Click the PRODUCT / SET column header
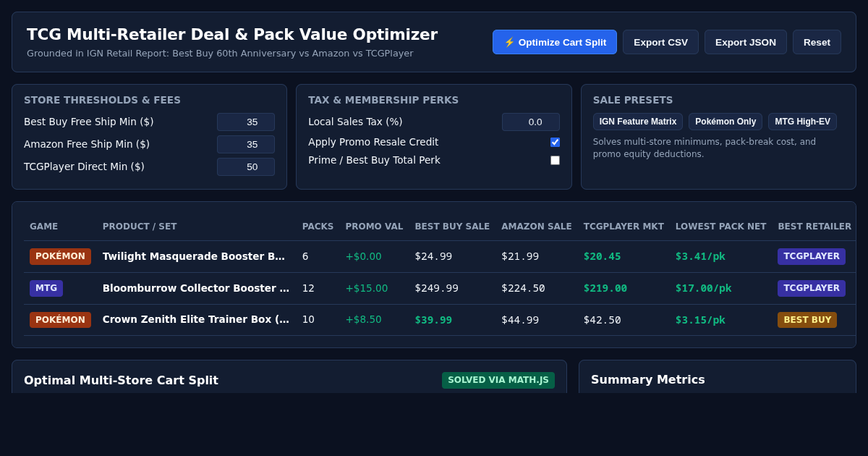868x456 pixels. [140, 227]
